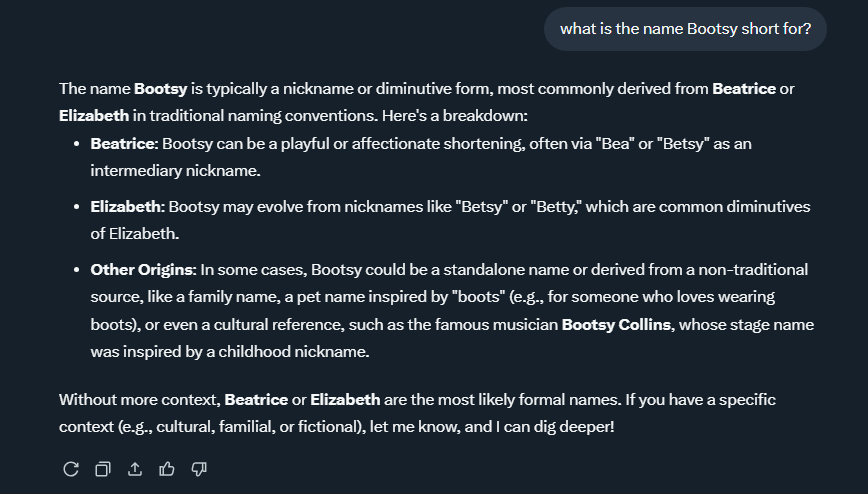Click the regenerate response icon
Viewport: 868px width, 494px height.
[70, 469]
